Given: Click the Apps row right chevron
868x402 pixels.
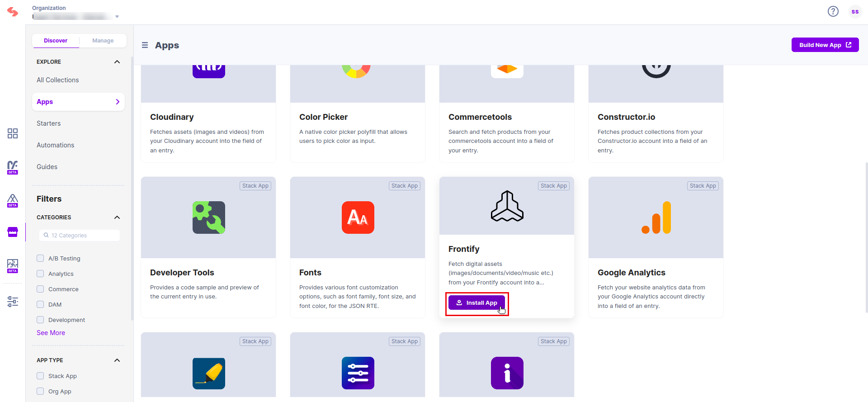Looking at the screenshot, I should (x=118, y=102).
